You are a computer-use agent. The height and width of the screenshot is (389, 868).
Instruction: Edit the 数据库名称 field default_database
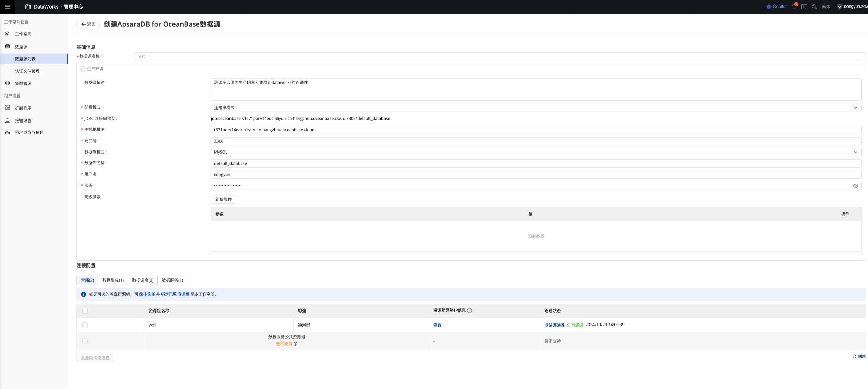536,163
